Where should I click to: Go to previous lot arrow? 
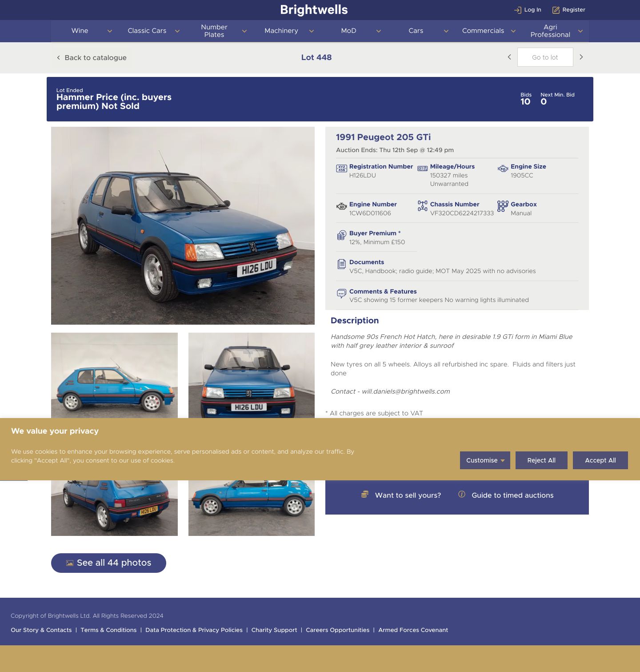point(509,57)
